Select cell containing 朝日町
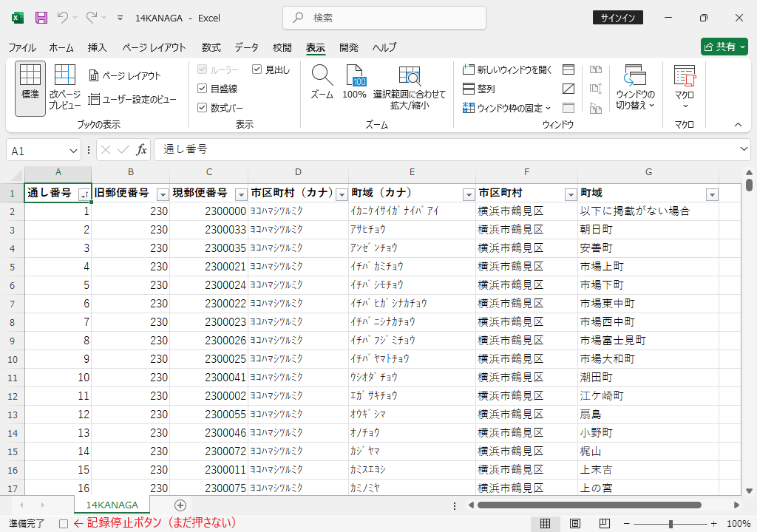Screen dimensions: 757x532 (648, 230)
